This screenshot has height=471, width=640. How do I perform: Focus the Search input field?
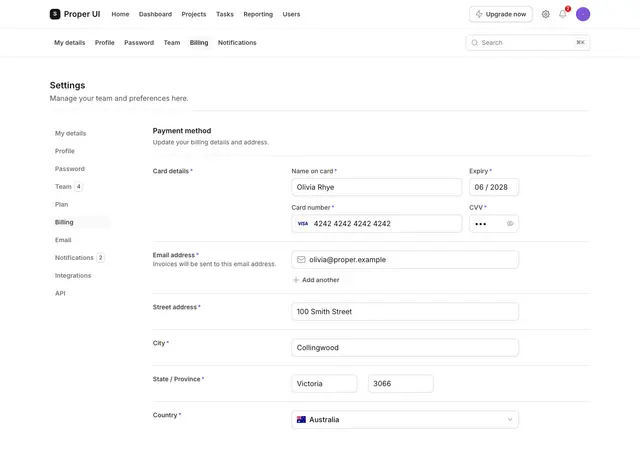[528, 43]
